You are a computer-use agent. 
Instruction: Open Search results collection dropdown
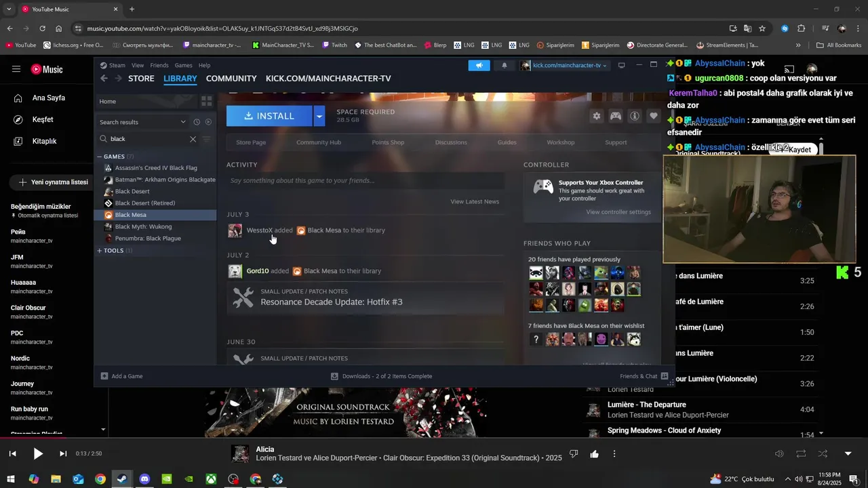click(143, 122)
